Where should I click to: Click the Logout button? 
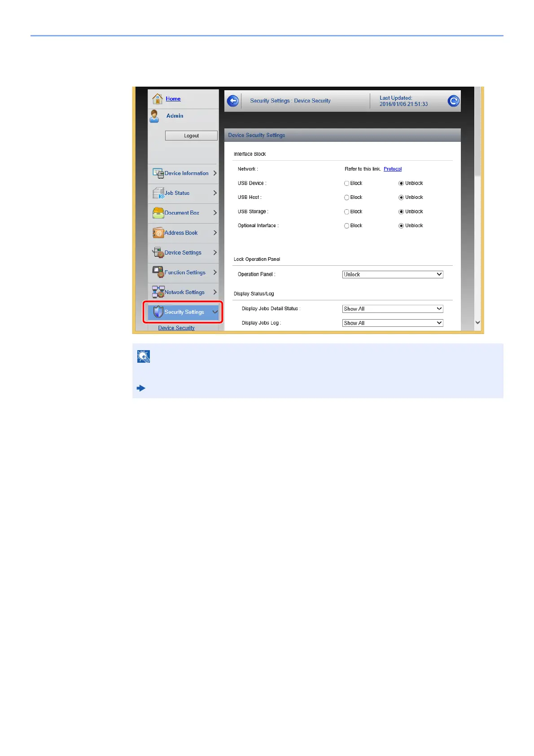click(x=191, y=136)
